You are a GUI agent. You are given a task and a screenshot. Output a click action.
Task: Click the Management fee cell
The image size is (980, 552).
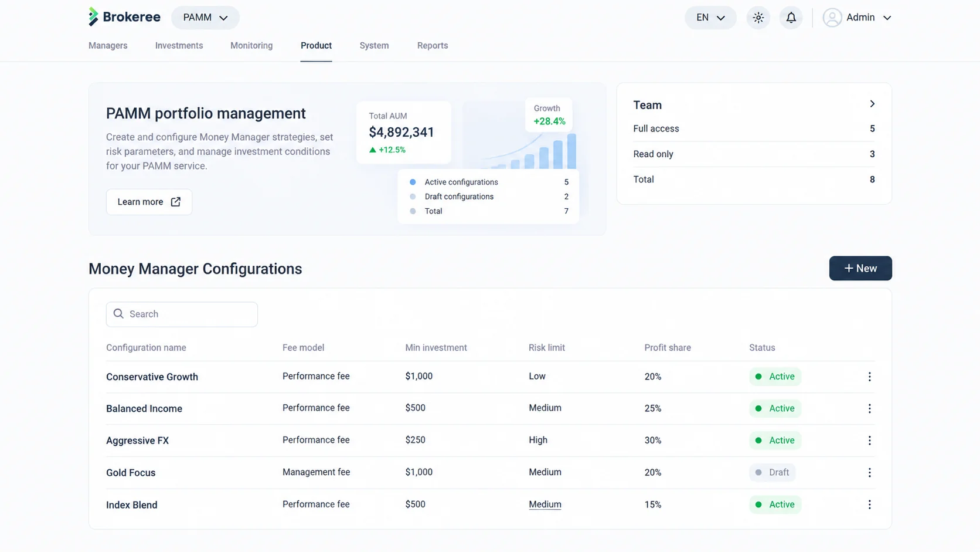316,472
